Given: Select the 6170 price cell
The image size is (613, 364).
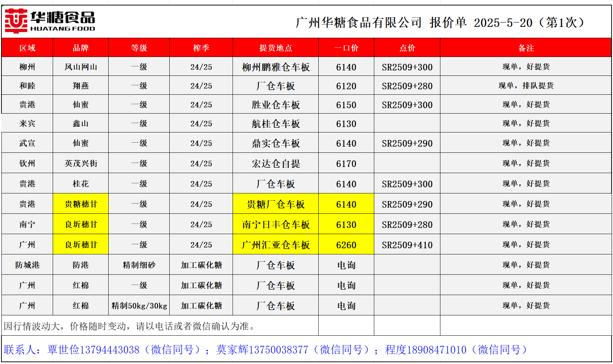Looking at the screenshot, I should [x=346, y=164].
